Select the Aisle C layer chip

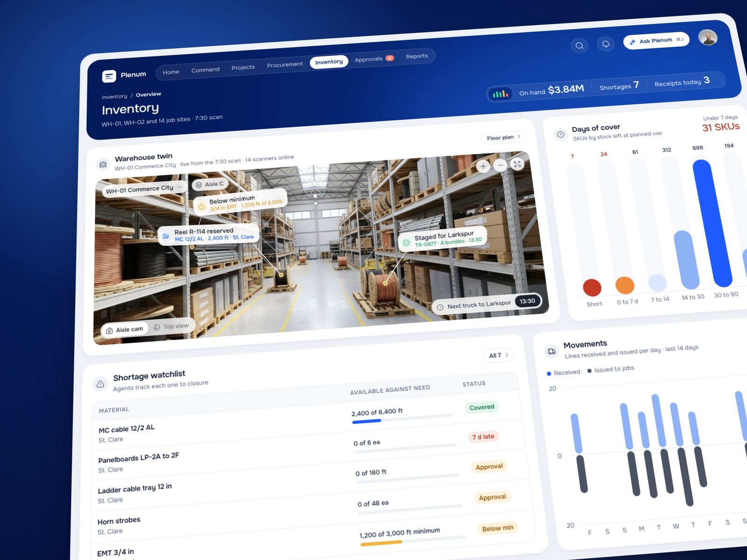[210, 184]
